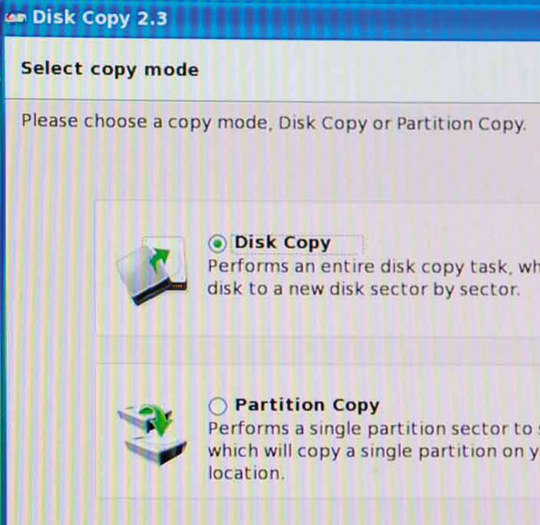Screen dimensions: 540x525
Task: Click 'Performs a single partition sector' description
Action: click(x=374, y=451)
